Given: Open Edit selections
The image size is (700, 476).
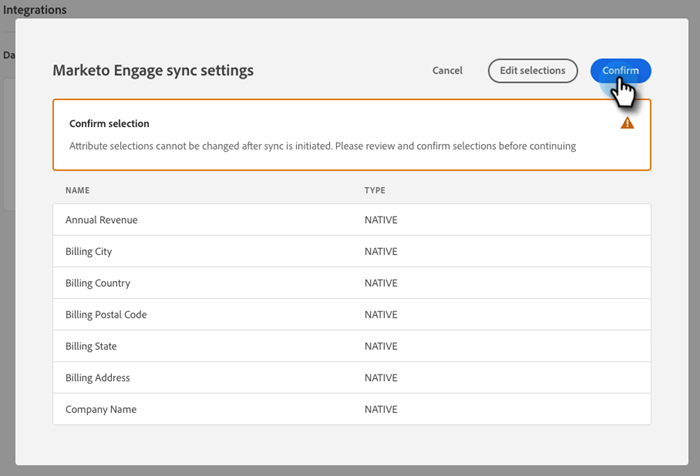Looking at the screenshot, I should coord(533,71).
